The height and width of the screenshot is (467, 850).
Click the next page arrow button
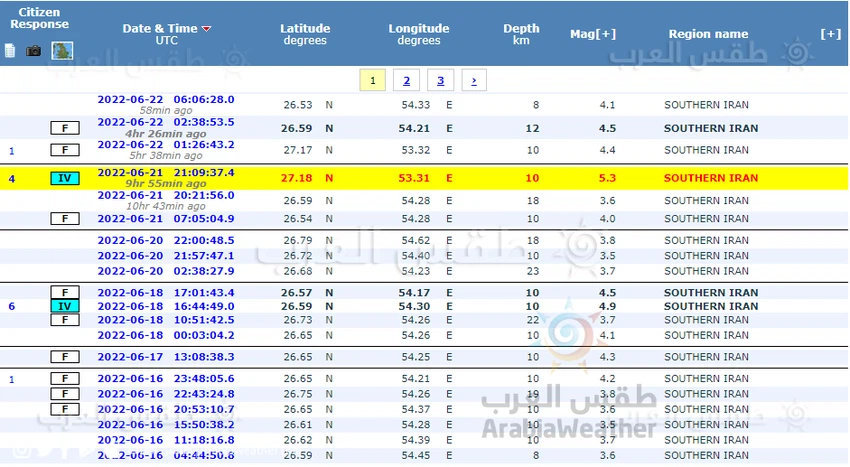tap(473, 81)
